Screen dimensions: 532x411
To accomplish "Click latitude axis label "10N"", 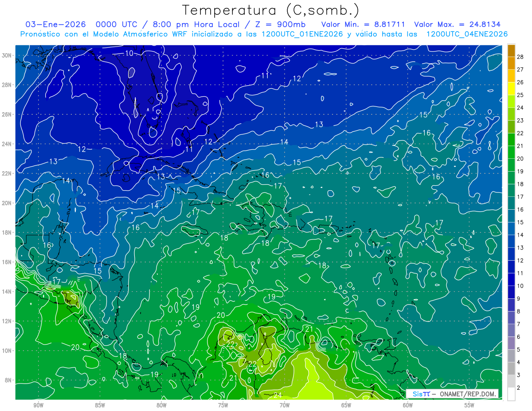I will coord(8,351).
